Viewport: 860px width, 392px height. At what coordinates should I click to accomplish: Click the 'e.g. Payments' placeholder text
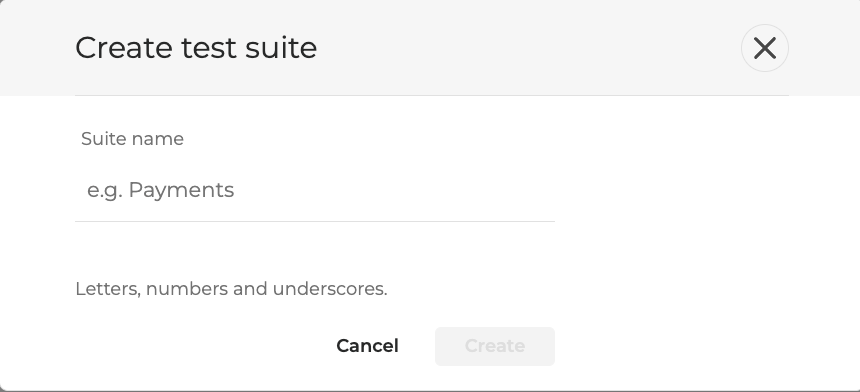[161, 190]
